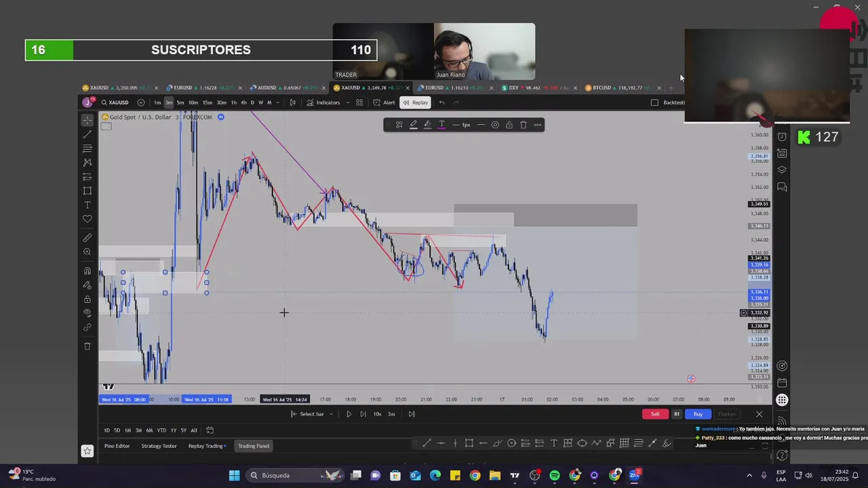Image resolution: width=868 pixels, height=488 pixels.
Task: Select the 1h timeframe
Action: click(234, 102)
